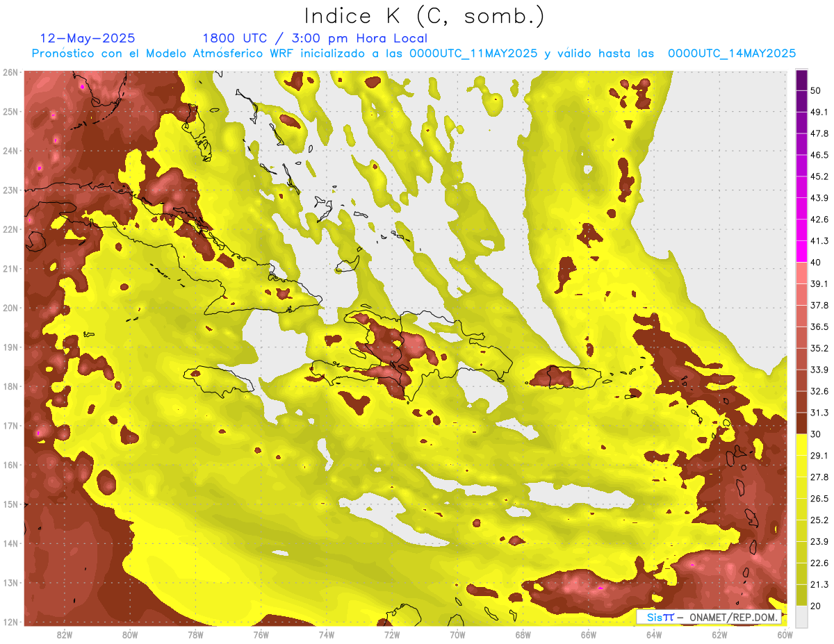Click the longitude axis label "62W"
Screen dimensions: 834x644
719,634
